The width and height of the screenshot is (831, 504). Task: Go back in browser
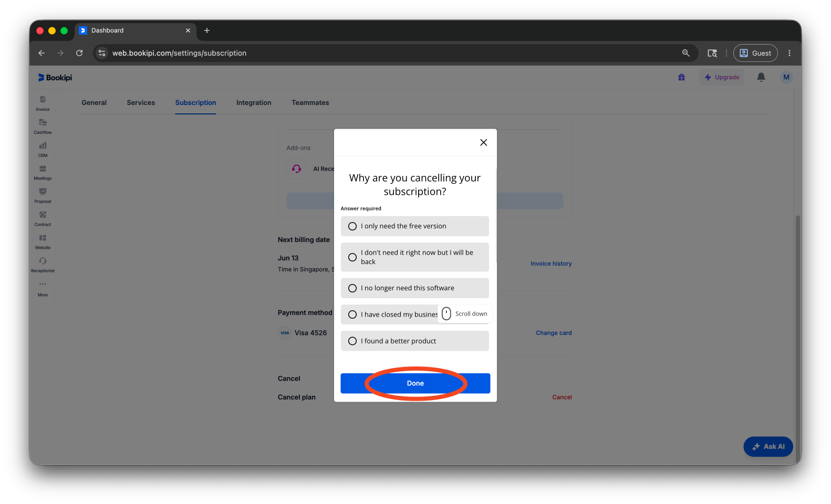[x=41, y=53]
